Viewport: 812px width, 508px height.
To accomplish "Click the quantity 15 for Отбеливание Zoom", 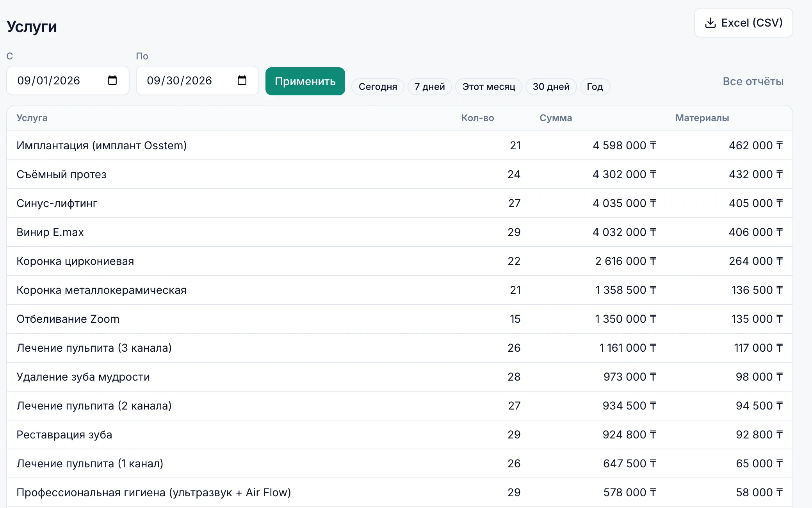I will point(515,319).
